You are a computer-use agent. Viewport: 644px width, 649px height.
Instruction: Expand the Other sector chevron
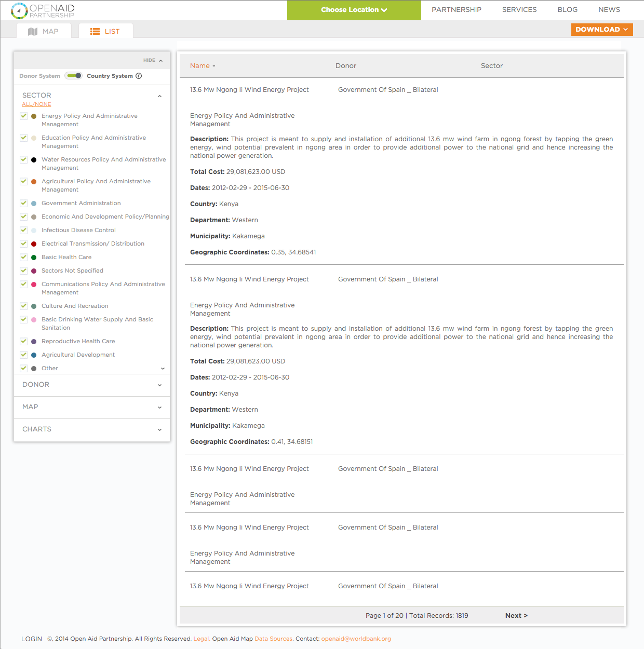(163, 369)
